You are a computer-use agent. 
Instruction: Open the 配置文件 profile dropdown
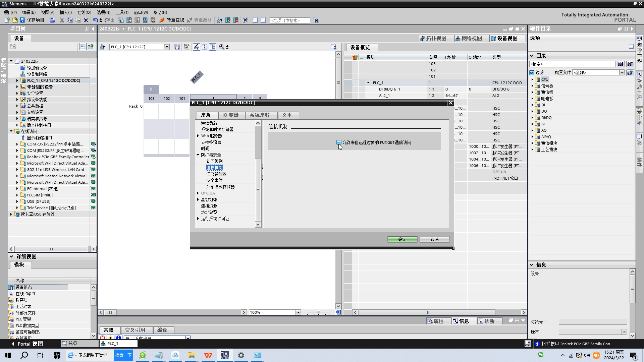click(622, 72)
